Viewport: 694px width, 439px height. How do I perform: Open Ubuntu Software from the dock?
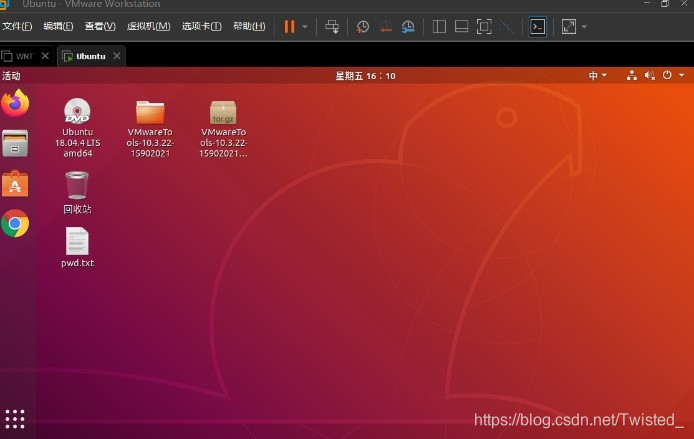pyautogui.click(x=15, y=184)
